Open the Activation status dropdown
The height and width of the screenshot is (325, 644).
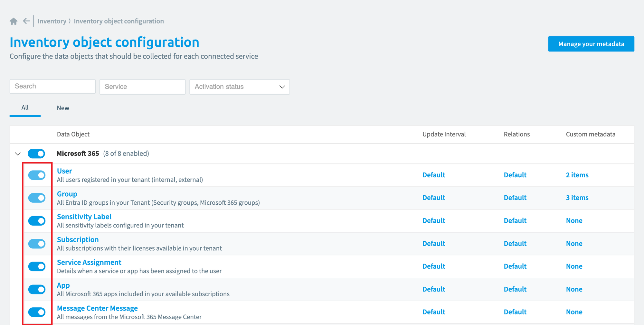pos(240,87)
